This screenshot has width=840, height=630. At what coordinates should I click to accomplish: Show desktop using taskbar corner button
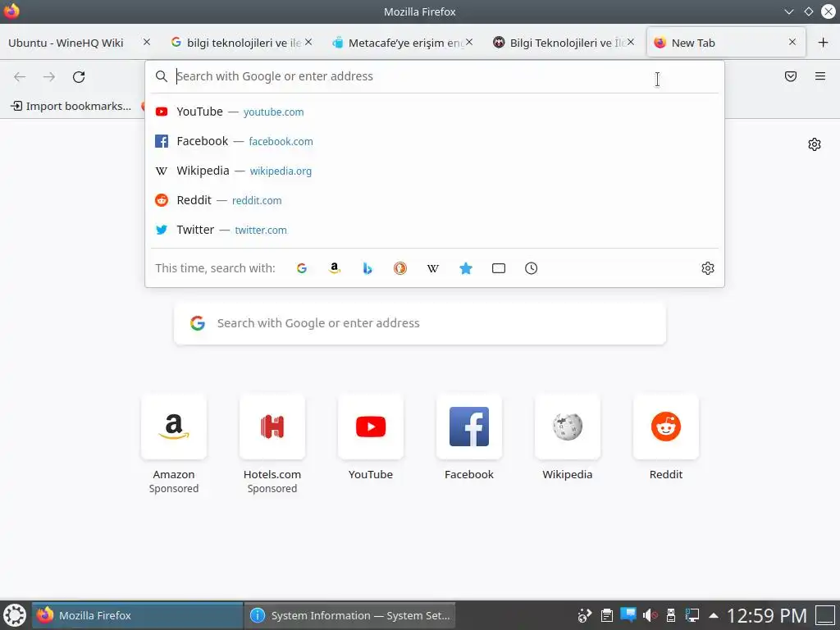(825, 615)
